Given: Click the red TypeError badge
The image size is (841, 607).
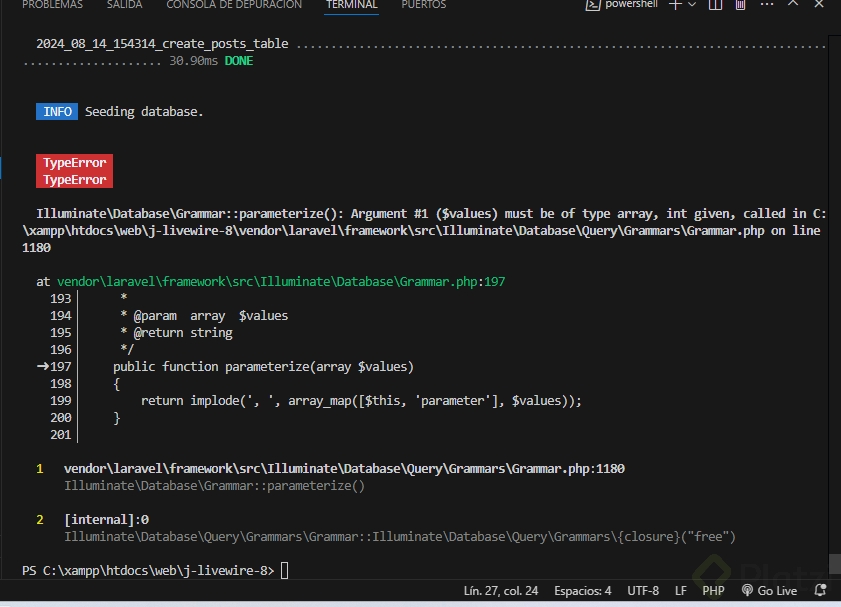Looking at the screenshot, I should 75,171.
